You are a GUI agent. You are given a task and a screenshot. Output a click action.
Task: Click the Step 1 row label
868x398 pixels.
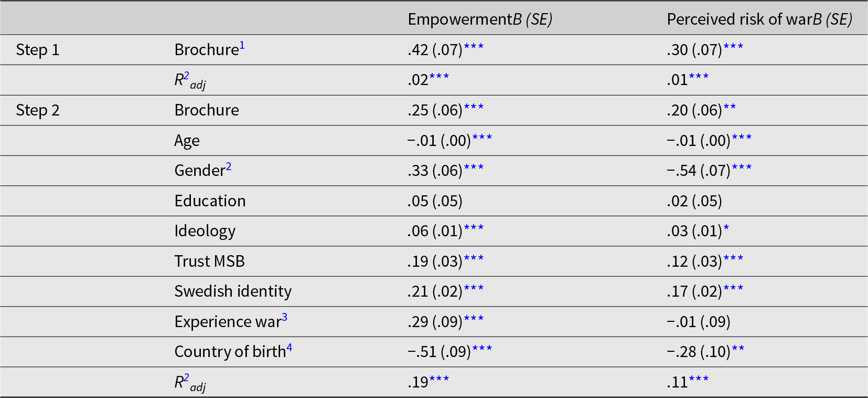[x=38, y=50]
